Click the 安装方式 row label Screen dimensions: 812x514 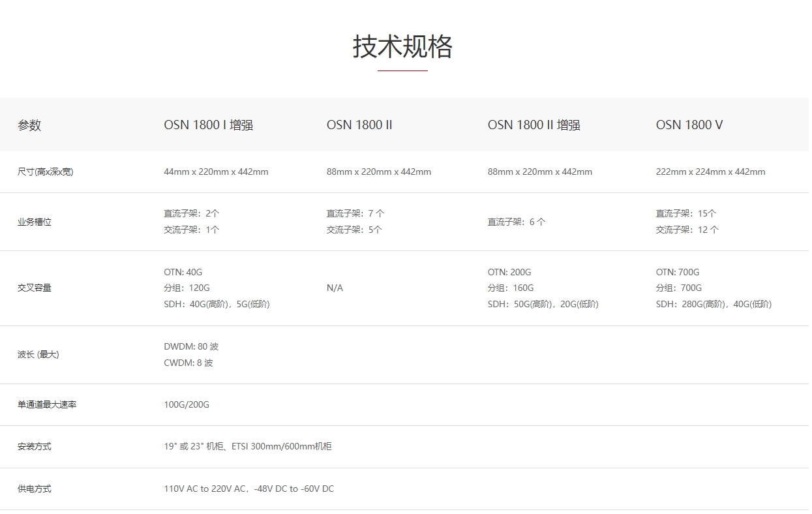click(x=35, y=446)
